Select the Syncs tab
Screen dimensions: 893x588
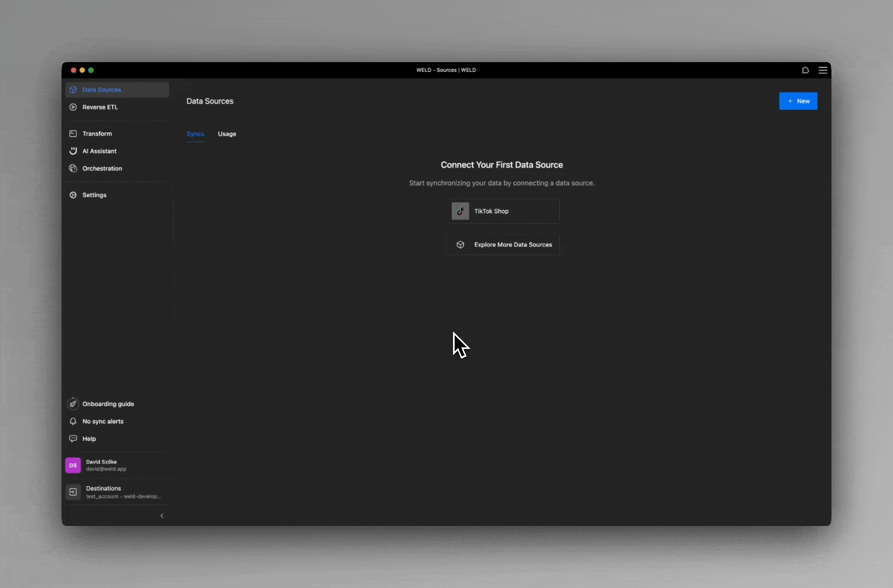point(195,134)
